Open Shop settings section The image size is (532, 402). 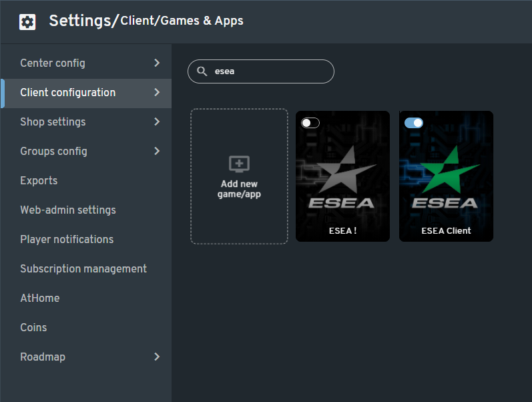tap(86, 122)
